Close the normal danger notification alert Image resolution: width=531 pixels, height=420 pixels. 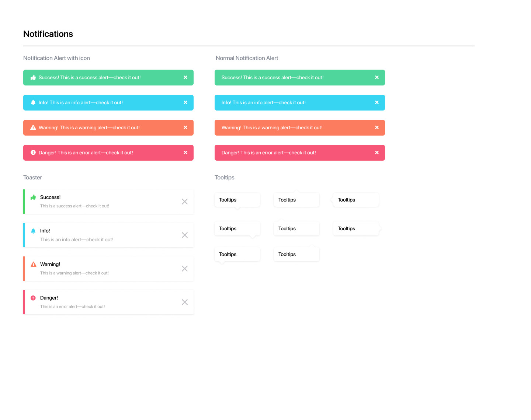[377, 153]
